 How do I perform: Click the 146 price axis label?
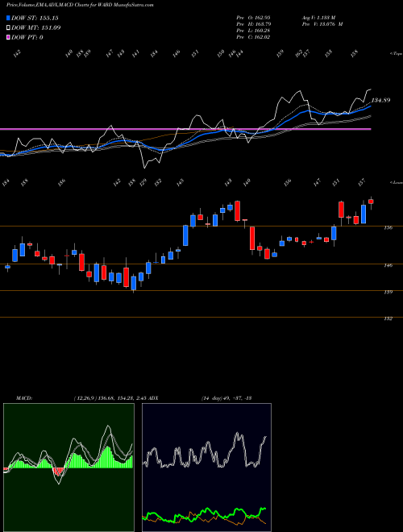[x=388, y=265]
